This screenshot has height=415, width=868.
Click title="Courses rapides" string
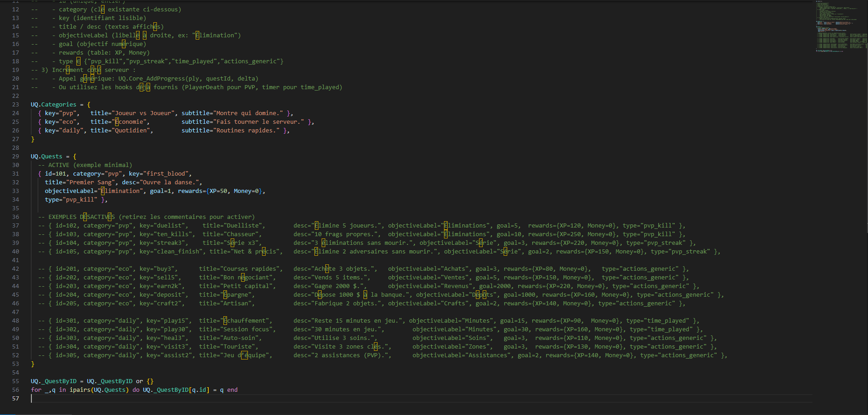click(239, 269)
